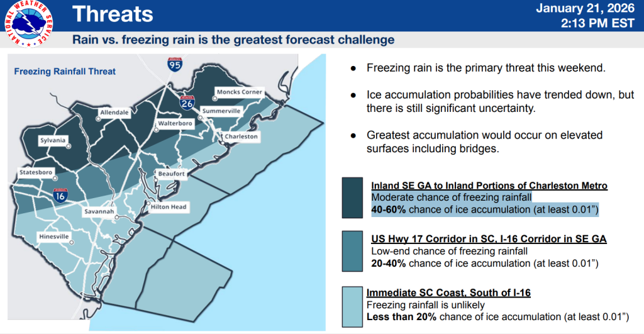Click the National Weather Service logo

click(x=28, y=24)
